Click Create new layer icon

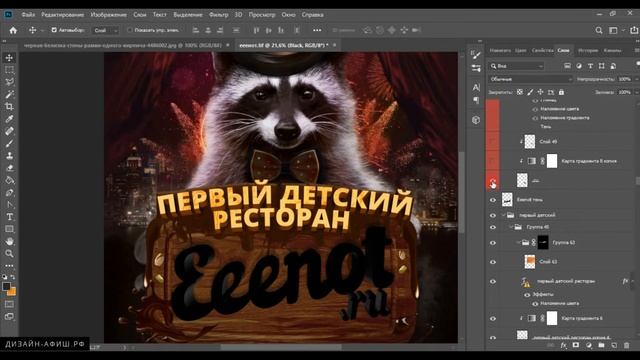[614, 345]
